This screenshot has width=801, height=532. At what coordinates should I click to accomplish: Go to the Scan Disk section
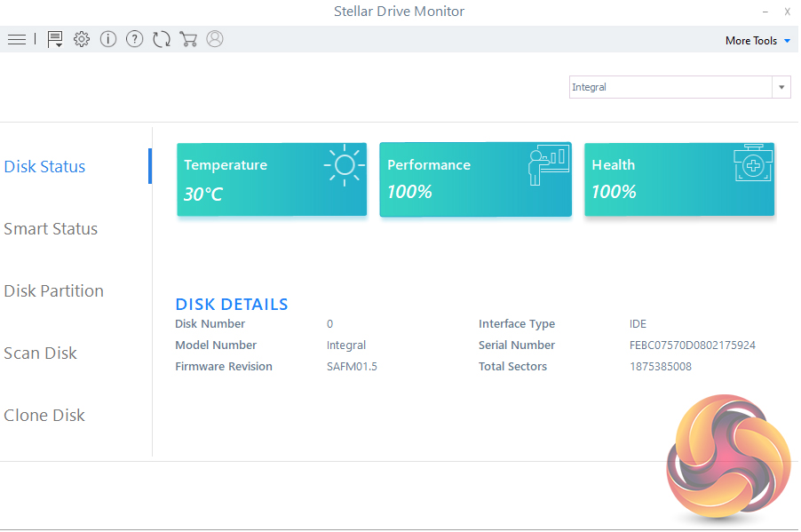(41, 353)
